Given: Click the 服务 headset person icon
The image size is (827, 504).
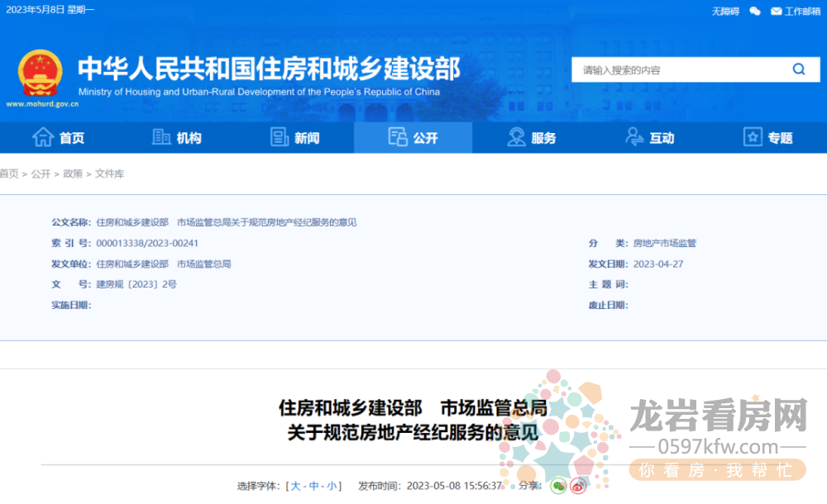Looking at the screenshot, I should [x=516, y=137].
